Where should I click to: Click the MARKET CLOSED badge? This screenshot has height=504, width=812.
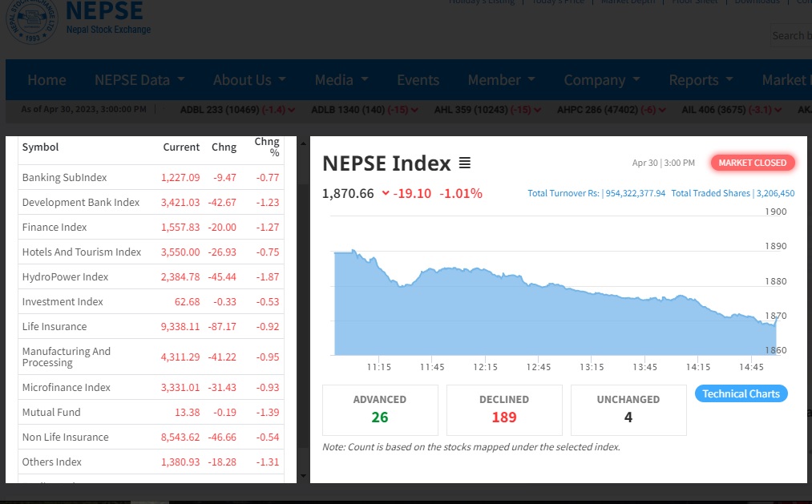[753, 163]
